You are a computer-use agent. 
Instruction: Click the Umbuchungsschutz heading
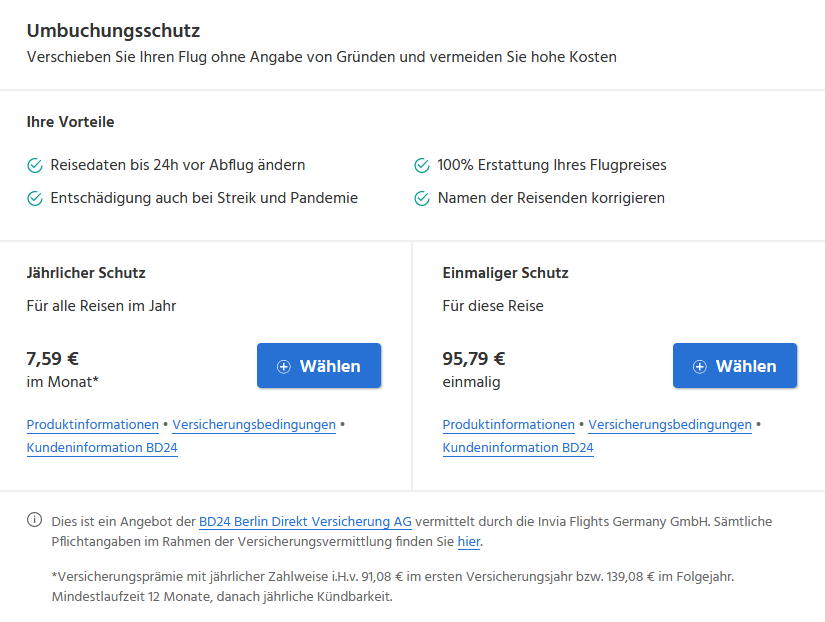114,31
